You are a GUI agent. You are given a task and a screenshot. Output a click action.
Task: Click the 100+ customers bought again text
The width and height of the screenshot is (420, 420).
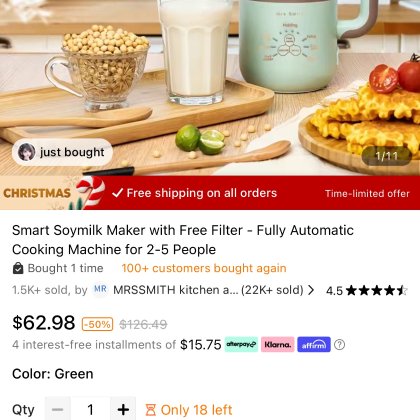point(204,268)
